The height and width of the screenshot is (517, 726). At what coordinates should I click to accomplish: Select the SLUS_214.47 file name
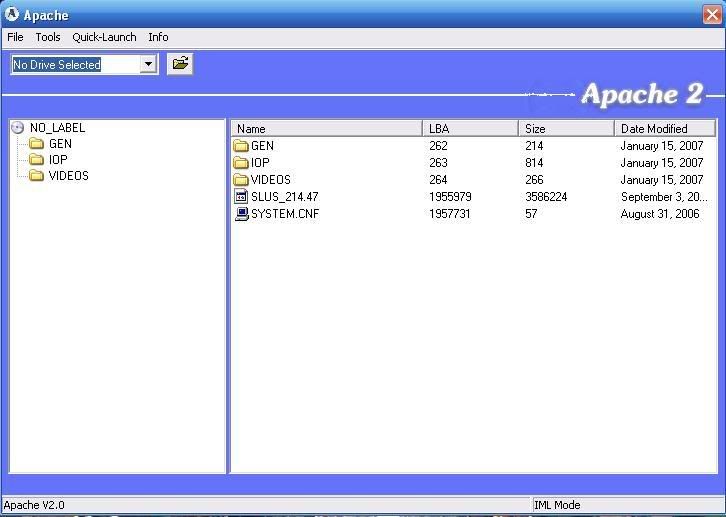click(x=285, y=197)
